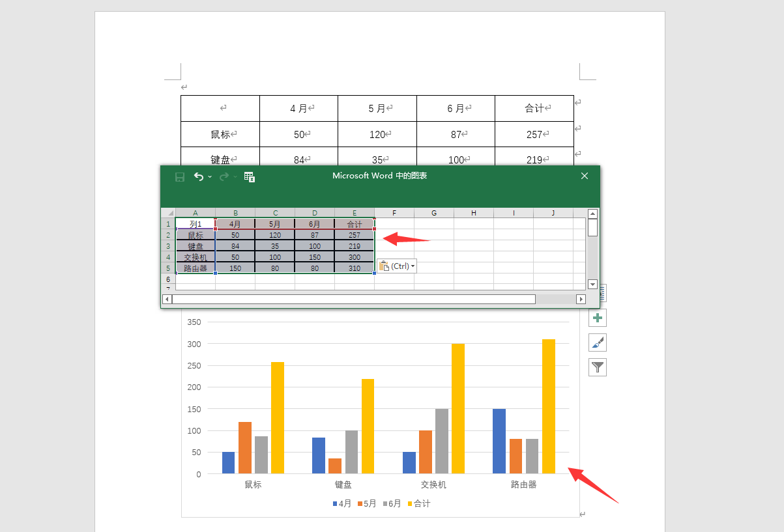The height and width of the screenshot is (532, 784).
Task: Open Chart Filters funnel button
Action: 598,367
